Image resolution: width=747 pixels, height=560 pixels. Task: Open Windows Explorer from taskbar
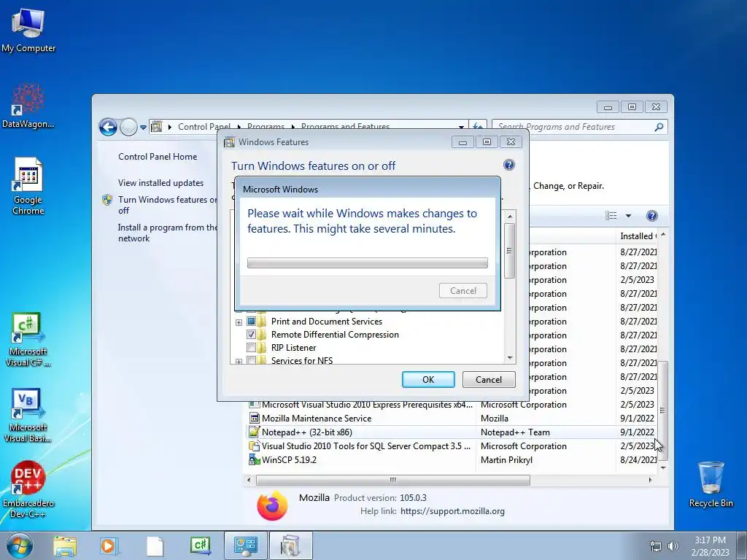pyautogui.click(x=65, y=546)
